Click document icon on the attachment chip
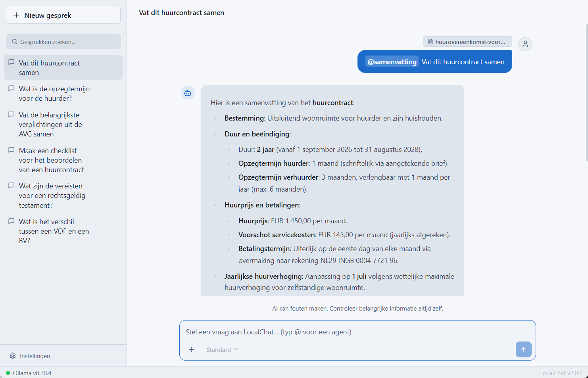 click(430, 42)
